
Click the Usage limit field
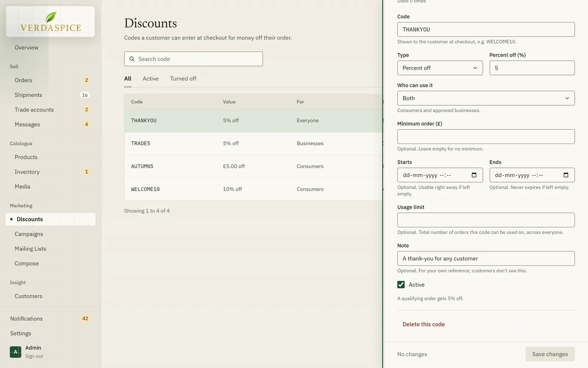[x=486, y=220]
